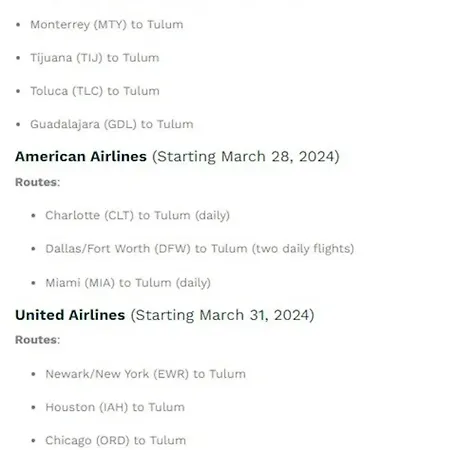Screen dimensions: 450x450
Task: Click the American Airlines heading
Action: pos(81,156)
